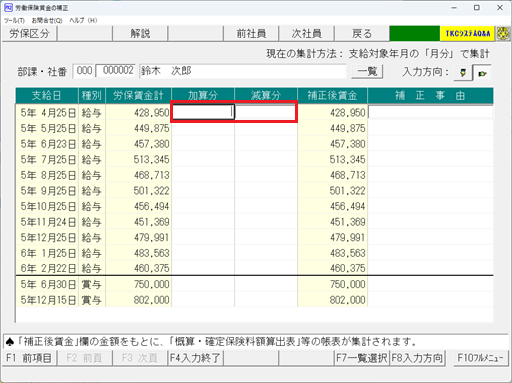Click 加算分 cell for 5年 7月25日
Image resolution: width=512 pixels, height=383 pixels.
[203, 159]
